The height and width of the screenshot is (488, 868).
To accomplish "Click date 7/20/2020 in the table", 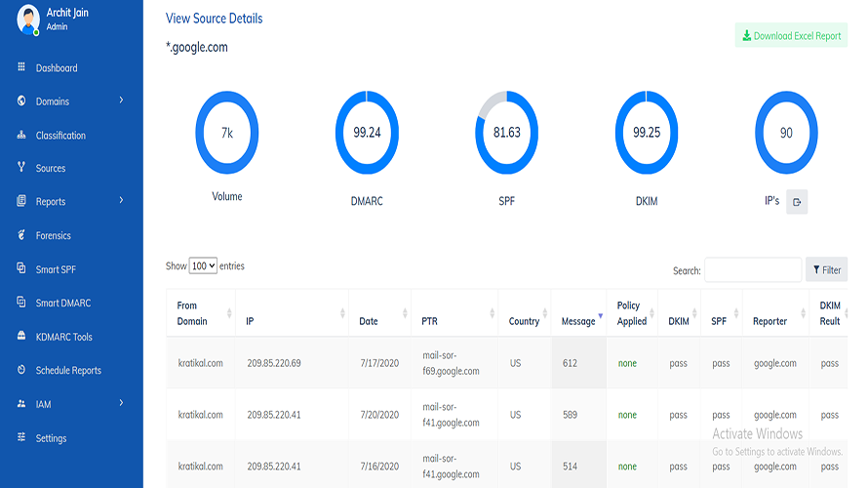I will point(379,415).
